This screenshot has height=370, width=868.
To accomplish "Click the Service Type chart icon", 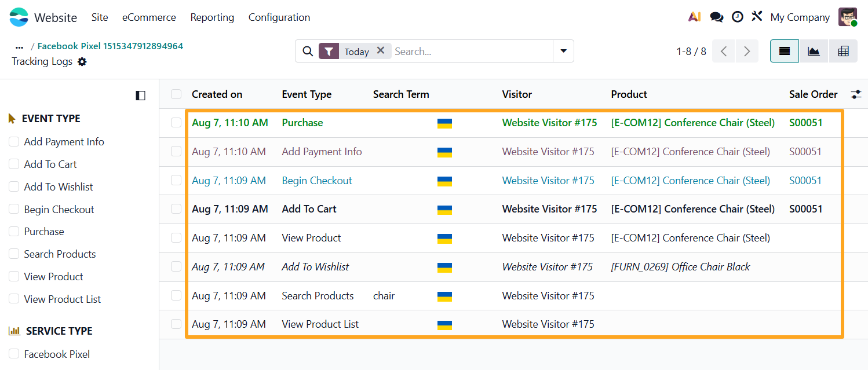I will coord(14,331).
